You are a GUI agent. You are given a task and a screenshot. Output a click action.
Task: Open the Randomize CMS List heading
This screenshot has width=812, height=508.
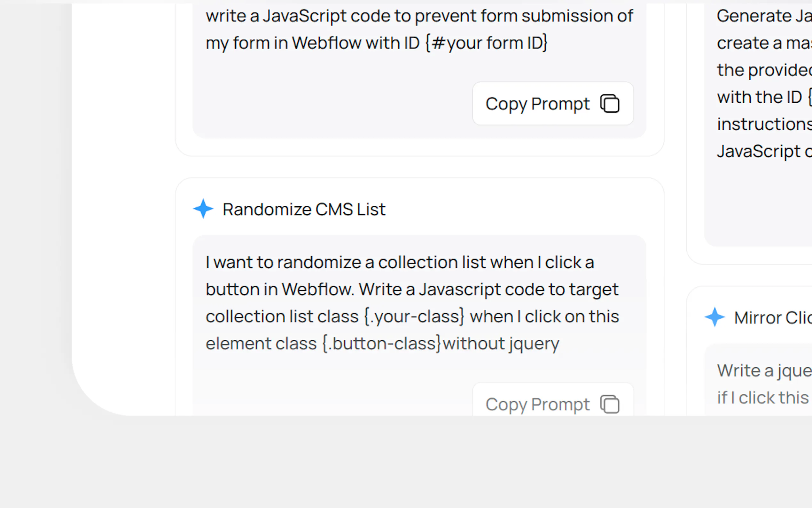tap(304, 209)
